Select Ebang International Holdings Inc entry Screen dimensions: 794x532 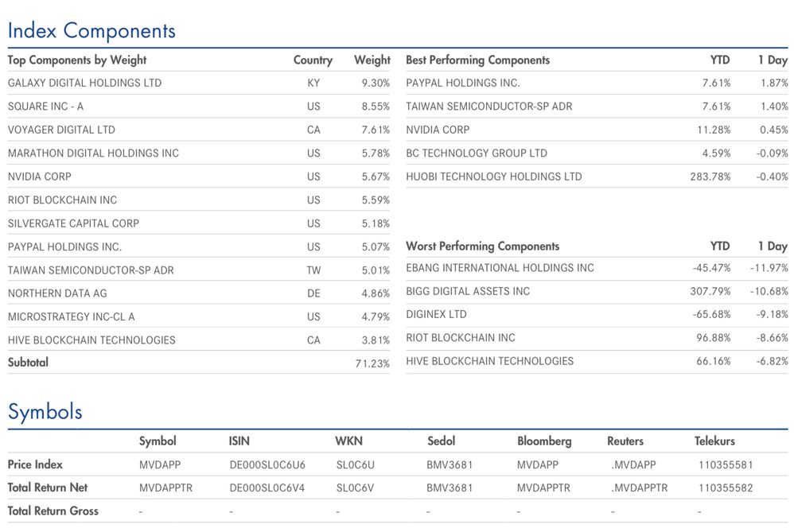click(500, 268)
